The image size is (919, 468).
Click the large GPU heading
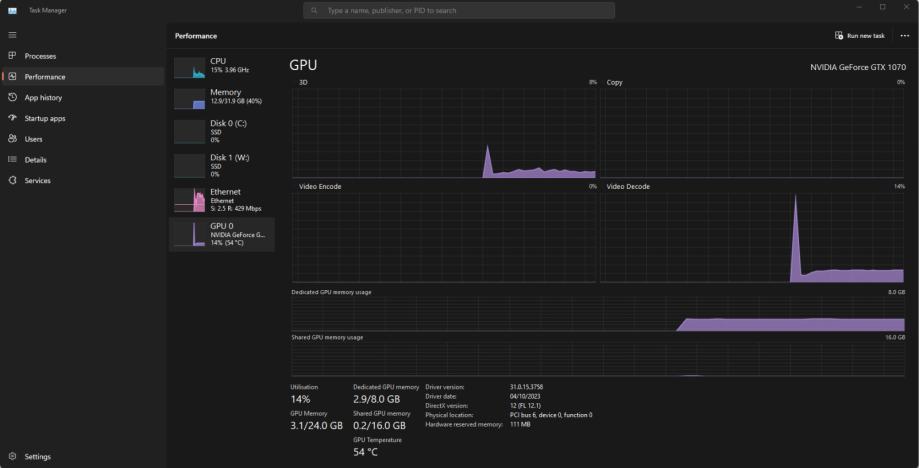[303, 65]
